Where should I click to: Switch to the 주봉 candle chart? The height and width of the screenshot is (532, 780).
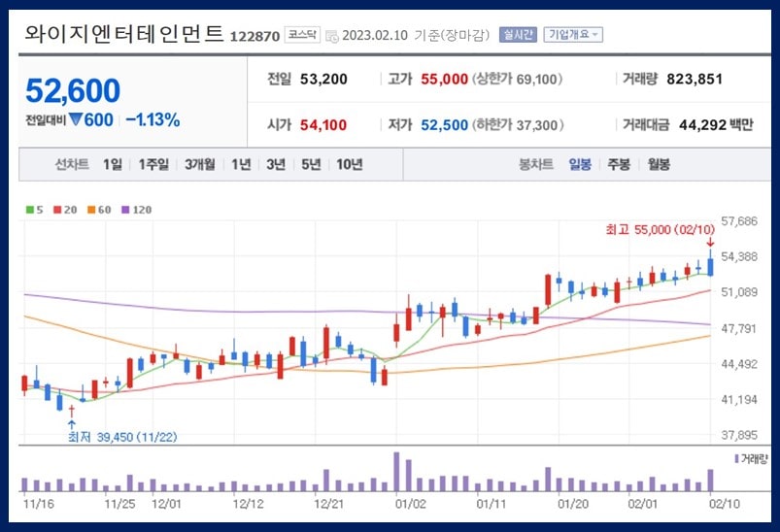pyautogui.click(x=619, y=164)
